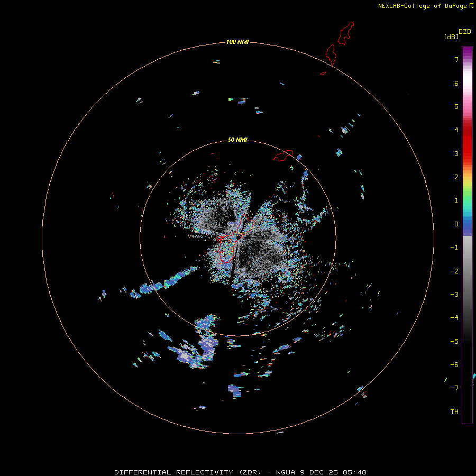Image resolution: width=476 pixels, height=476 pixels.
Task: Click the 100 NMI range ring label
Action: [237, 42]
